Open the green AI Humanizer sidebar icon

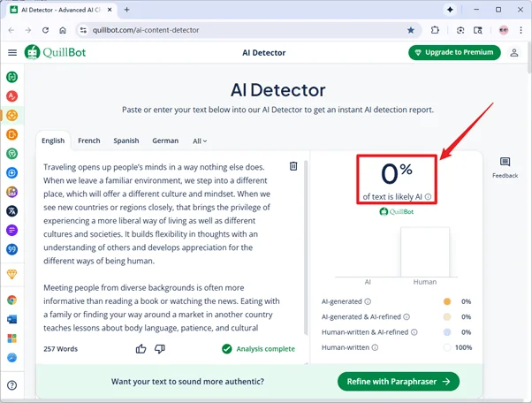(x=11, y=154)
